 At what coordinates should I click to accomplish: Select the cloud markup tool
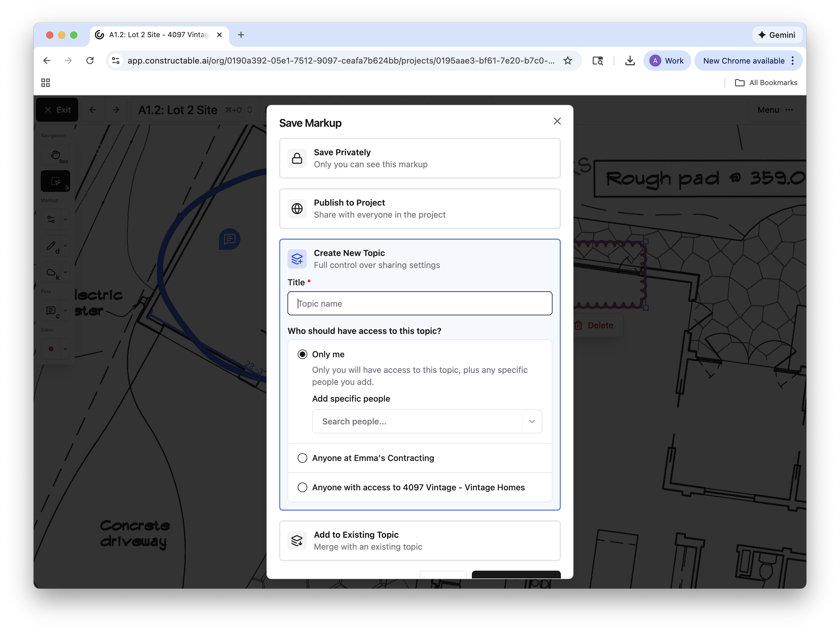coord(51,272)
